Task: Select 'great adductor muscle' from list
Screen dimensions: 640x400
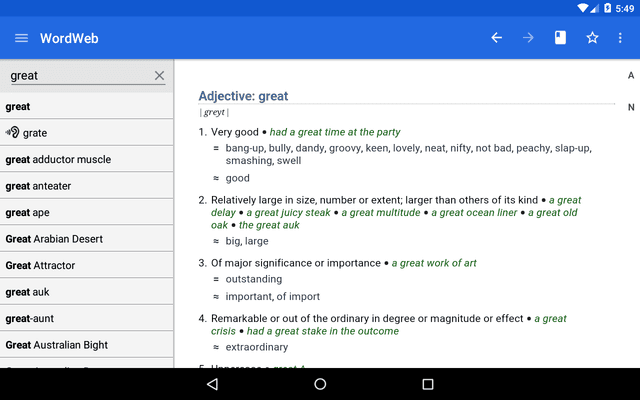Action: coord(58,159)
